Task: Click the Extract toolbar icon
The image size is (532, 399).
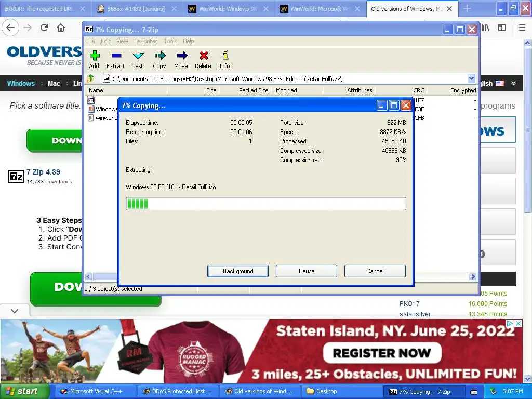Action: 116,59
